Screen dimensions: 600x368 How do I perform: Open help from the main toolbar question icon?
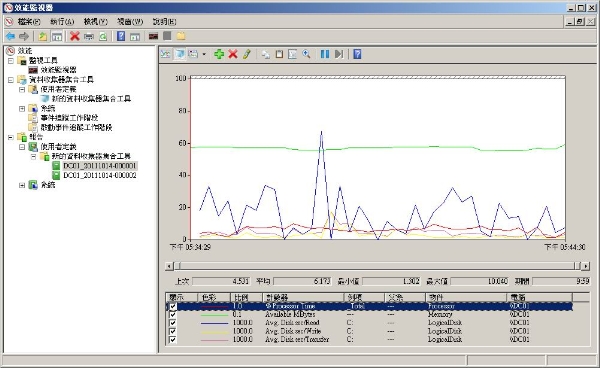(x=121, y=36)
